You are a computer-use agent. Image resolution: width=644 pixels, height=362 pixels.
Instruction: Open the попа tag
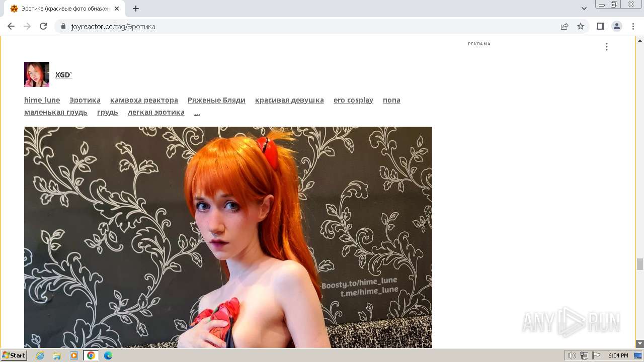pyautogui.click(x=391, y=100)
